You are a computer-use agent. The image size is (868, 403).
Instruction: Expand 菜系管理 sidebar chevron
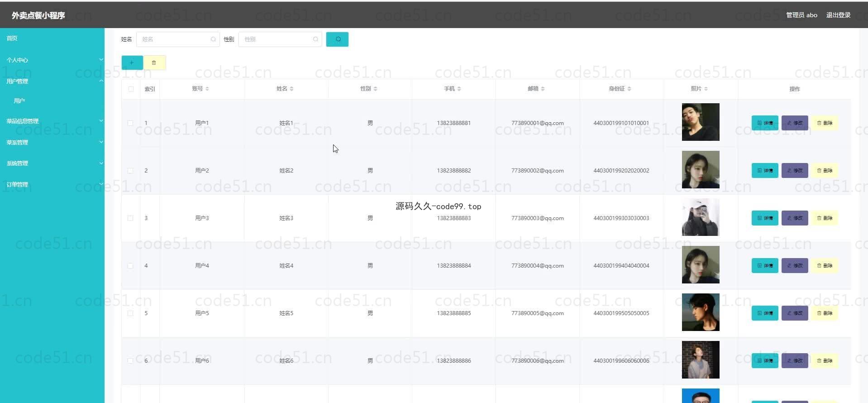[x=101, y=142]
